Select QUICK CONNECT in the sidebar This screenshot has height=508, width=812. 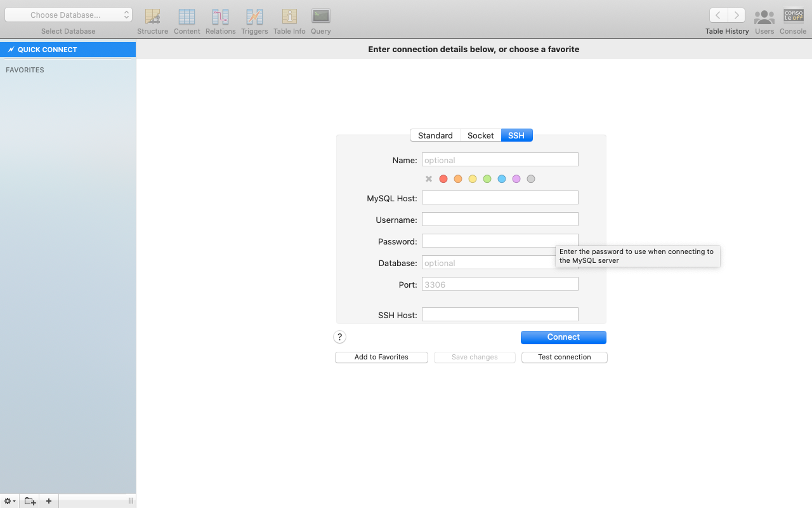click(x=68, y=49)
